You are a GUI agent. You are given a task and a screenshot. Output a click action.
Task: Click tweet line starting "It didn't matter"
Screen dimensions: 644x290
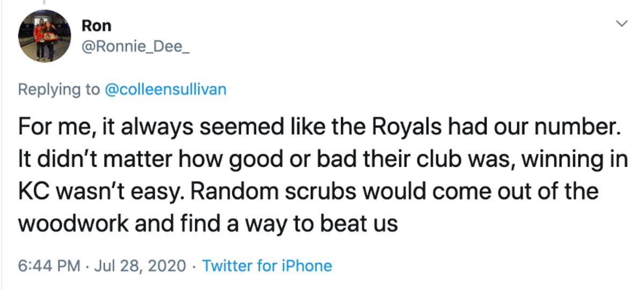(x=322, y=161)
